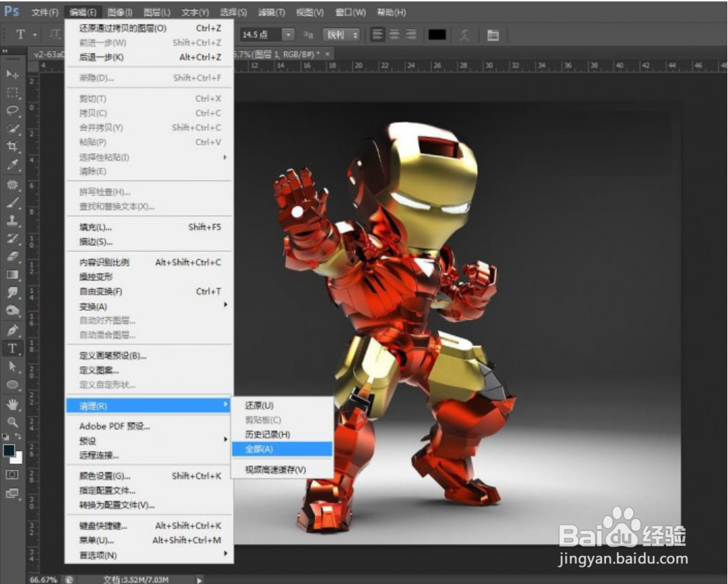Viewport: 728px width, 584px height.
Task: Click the 66.67% zoom level field
Action: pos(43,579)
